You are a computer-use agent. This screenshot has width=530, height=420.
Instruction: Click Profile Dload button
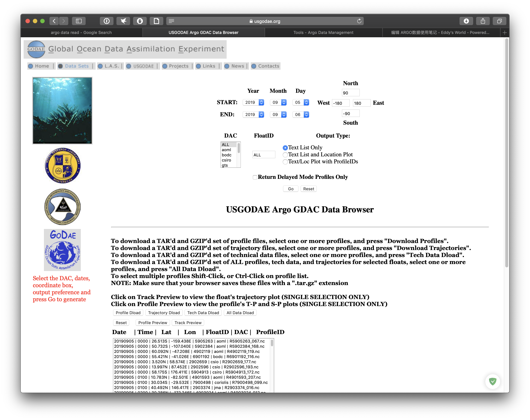128,313
